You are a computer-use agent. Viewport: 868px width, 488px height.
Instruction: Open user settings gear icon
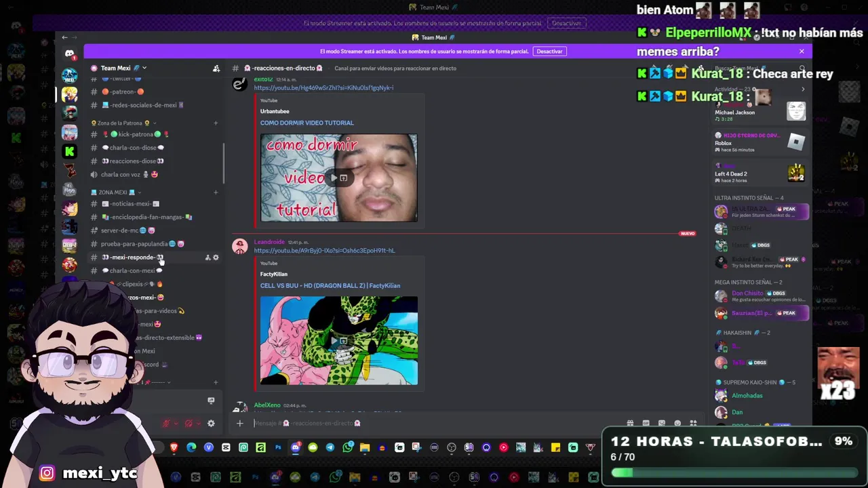[x=211, y=424]
